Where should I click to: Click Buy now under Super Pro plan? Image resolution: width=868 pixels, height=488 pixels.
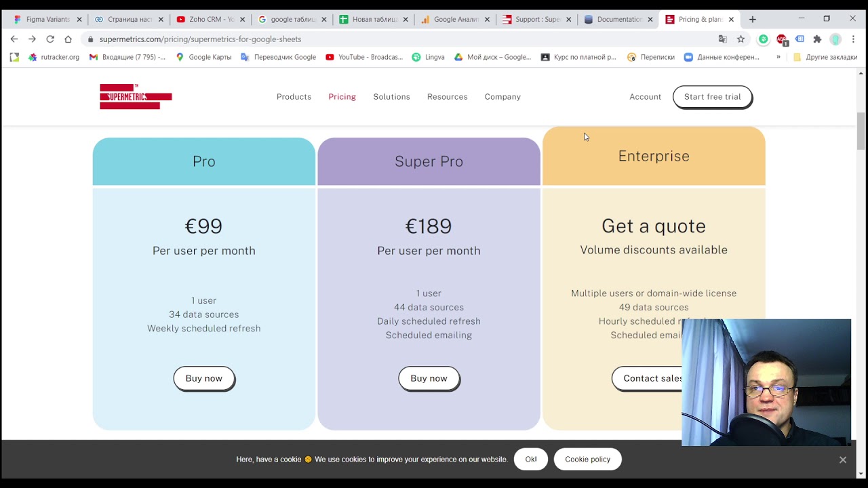point(429,378)
